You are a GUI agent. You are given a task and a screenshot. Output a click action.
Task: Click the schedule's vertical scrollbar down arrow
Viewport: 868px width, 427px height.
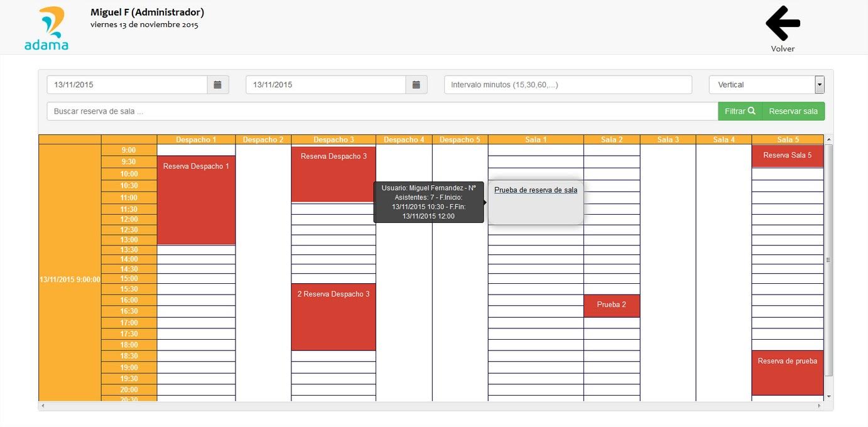[828, 396]
